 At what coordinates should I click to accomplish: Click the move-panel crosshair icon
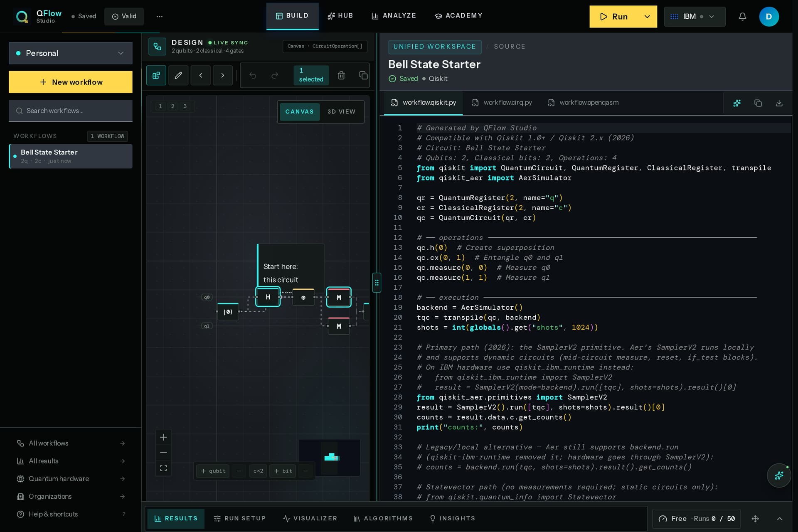(755, 519)
